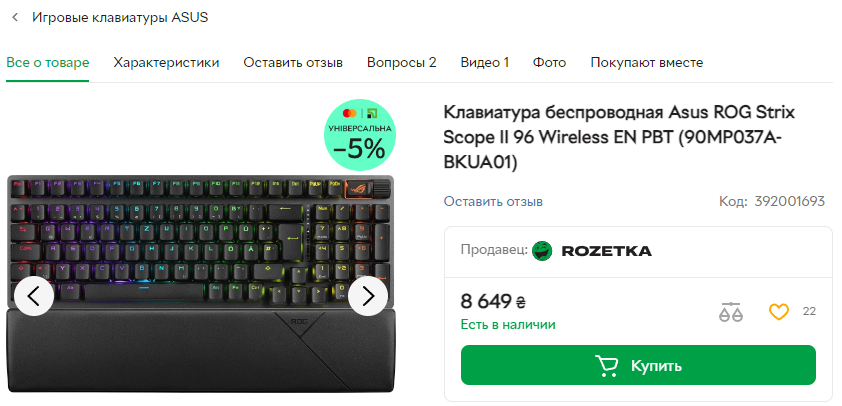Switch to the Фото tab
842x406 pixels.
tap(549, 63)
